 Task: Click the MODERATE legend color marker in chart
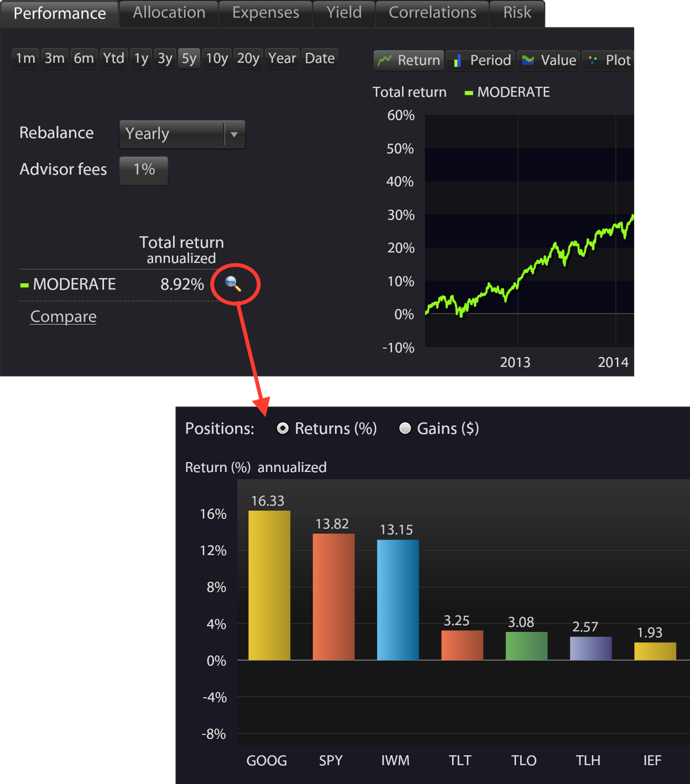tap(469, 93)
